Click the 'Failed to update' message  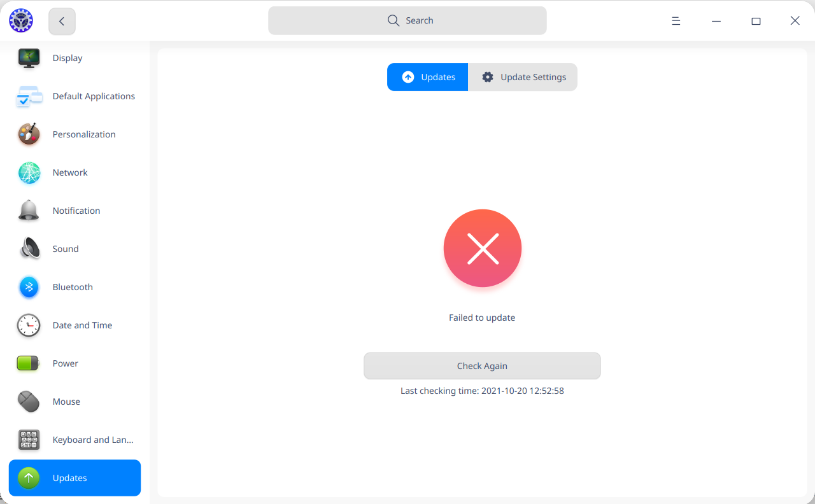point(482,318)
